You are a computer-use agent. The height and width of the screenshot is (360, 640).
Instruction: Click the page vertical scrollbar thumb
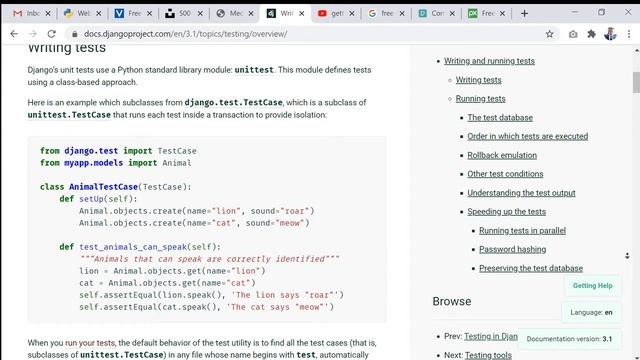coord(636,82)
